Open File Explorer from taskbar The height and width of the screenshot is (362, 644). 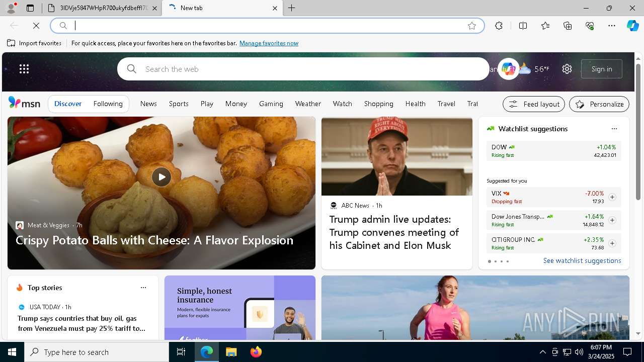(231, 352)
